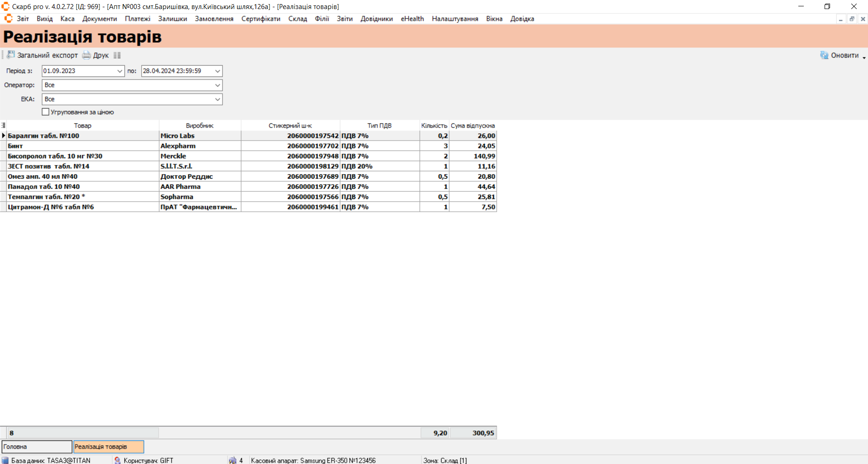Sort by Сума відпускна column header

pos(473,125)
